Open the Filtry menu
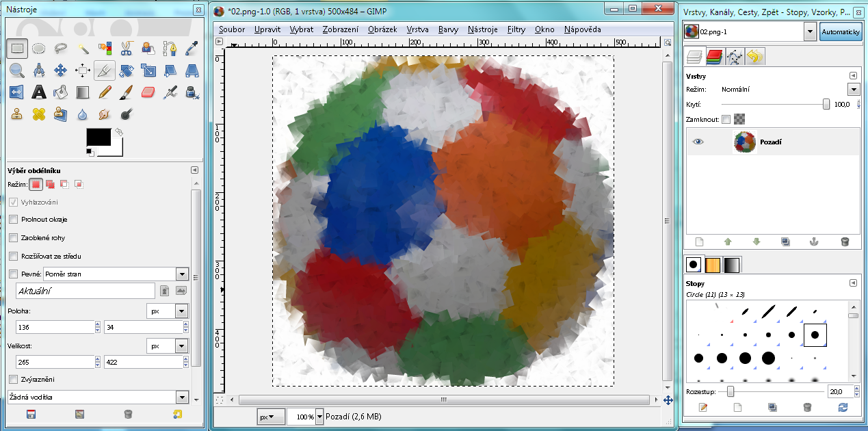Viewport: 868px width, 431px height. pos(516,29)
